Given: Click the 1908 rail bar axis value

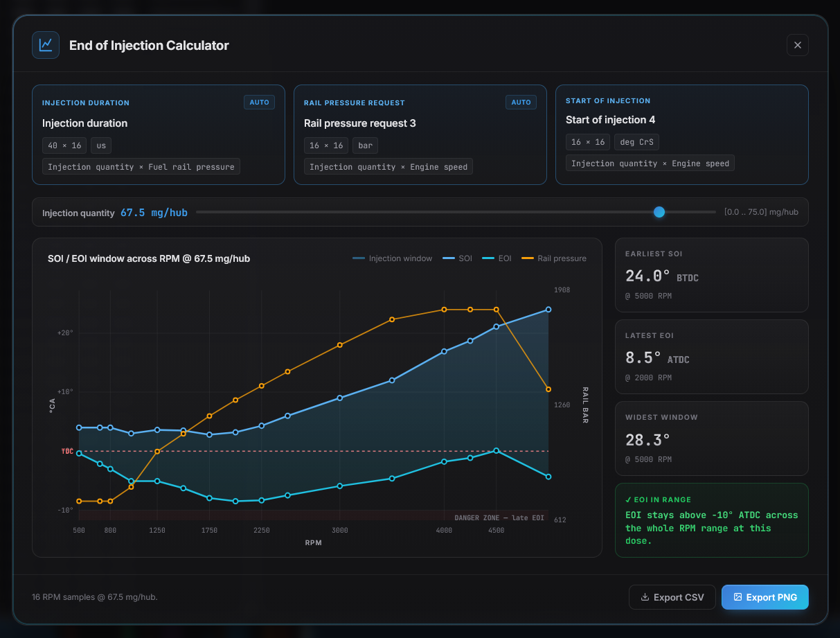Looking at the screenshot, I should [562, 290].
